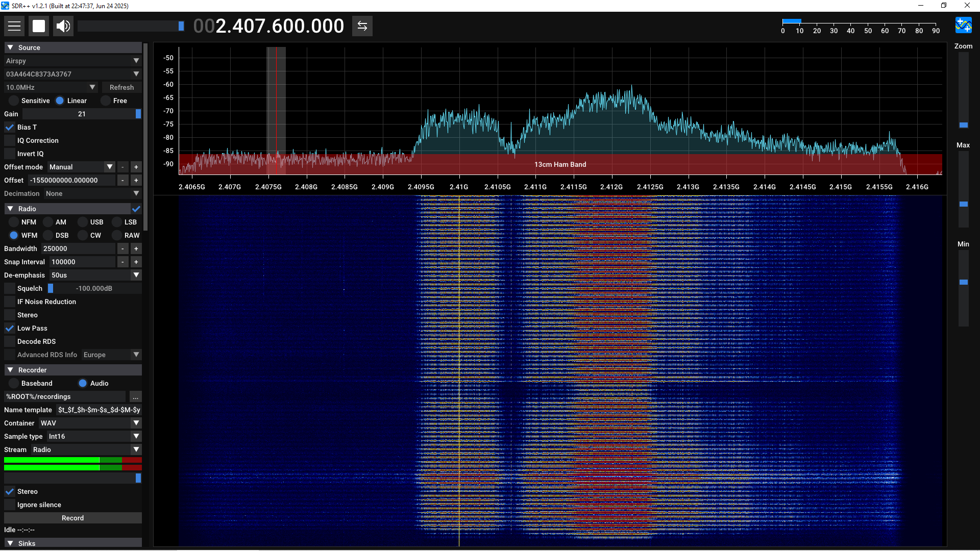Open the Decimation dropdown
The width and height of the screenshot is (980, 551).
point(92,193)
